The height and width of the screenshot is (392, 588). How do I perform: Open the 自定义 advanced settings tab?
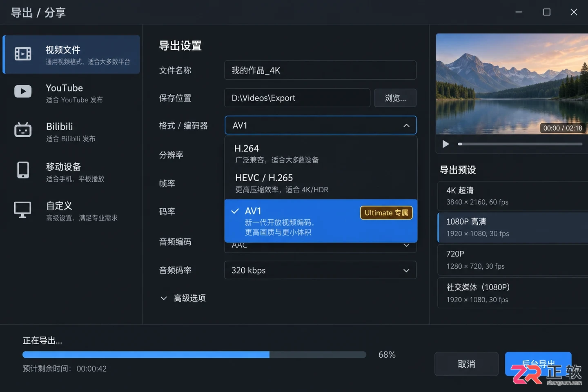click(x=71, y=211)
